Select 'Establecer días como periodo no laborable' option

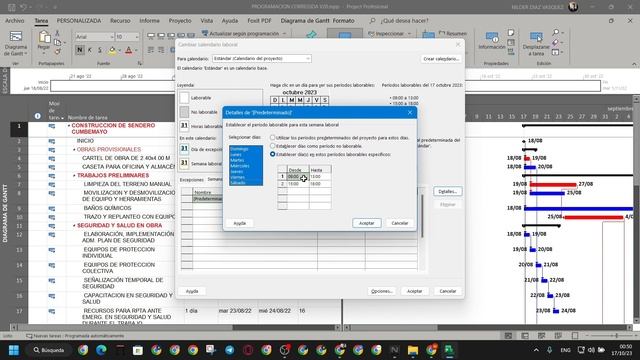pyautogui.click(x=272, y=146)
